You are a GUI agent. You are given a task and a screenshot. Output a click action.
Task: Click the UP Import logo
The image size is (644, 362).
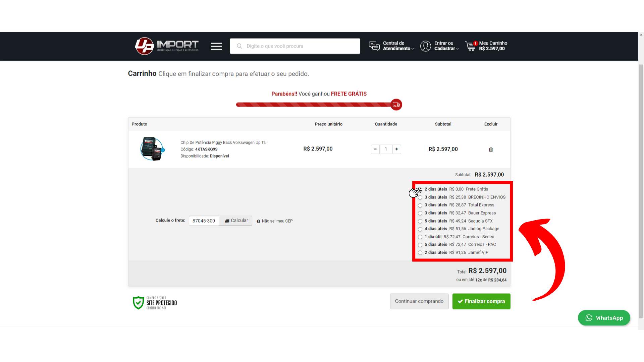click(167, 46)
